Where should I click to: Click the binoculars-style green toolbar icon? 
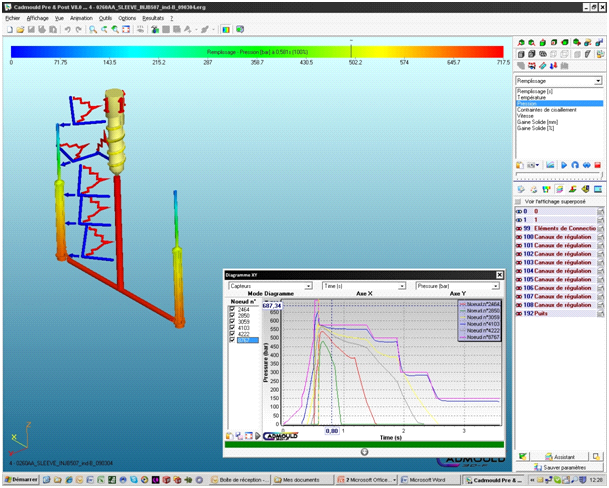pyautogui.click(x=155, y=30)
